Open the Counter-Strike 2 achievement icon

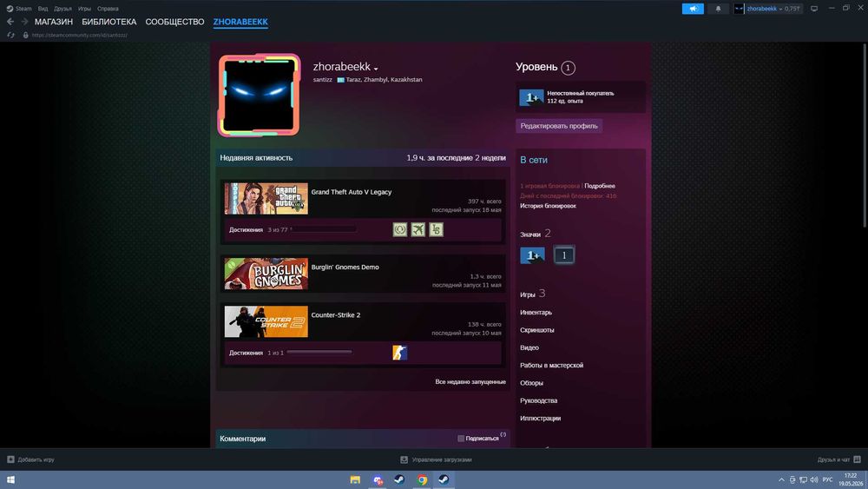(x=399, y=353)
